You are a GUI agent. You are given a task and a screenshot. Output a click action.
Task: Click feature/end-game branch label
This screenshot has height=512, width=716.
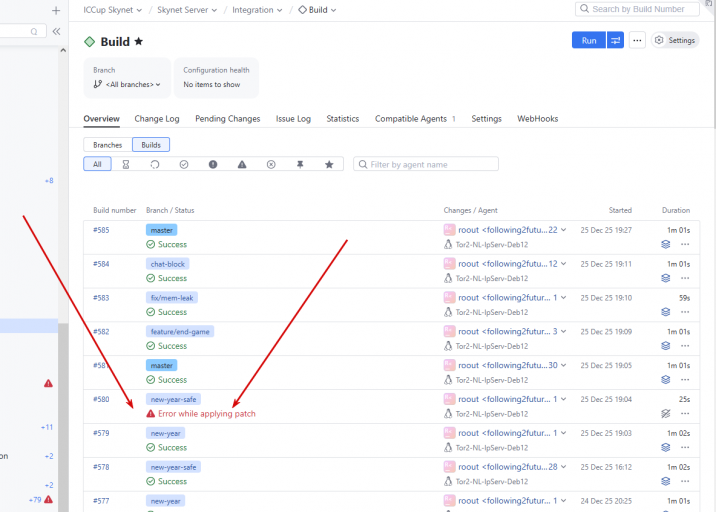pyautogui.click(x=180, y=332)
